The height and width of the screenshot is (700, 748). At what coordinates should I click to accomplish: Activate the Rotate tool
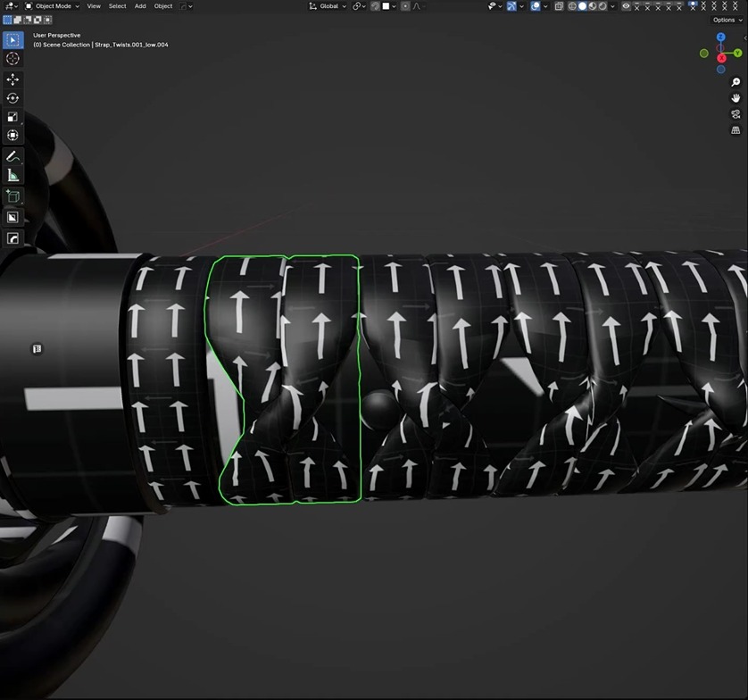tap(12, 98)
